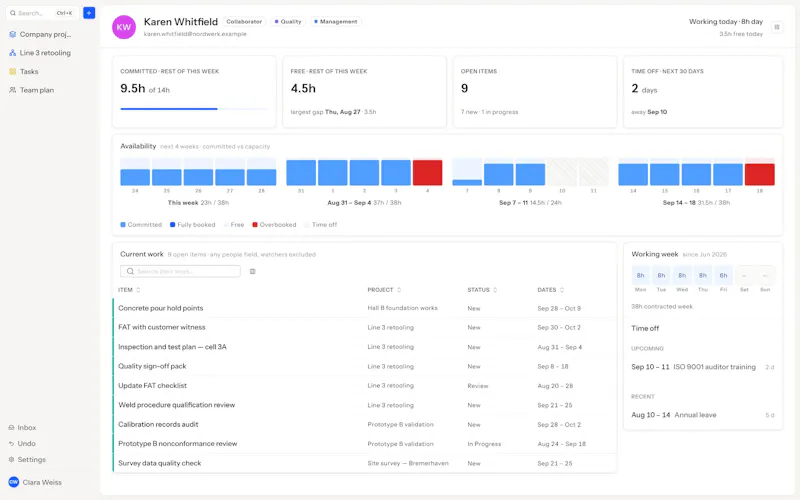Screen dimensions: 800x500
Task: Click the time-off hatched bar for day 10
Action: pyautogui.click(x=562, y=172)
